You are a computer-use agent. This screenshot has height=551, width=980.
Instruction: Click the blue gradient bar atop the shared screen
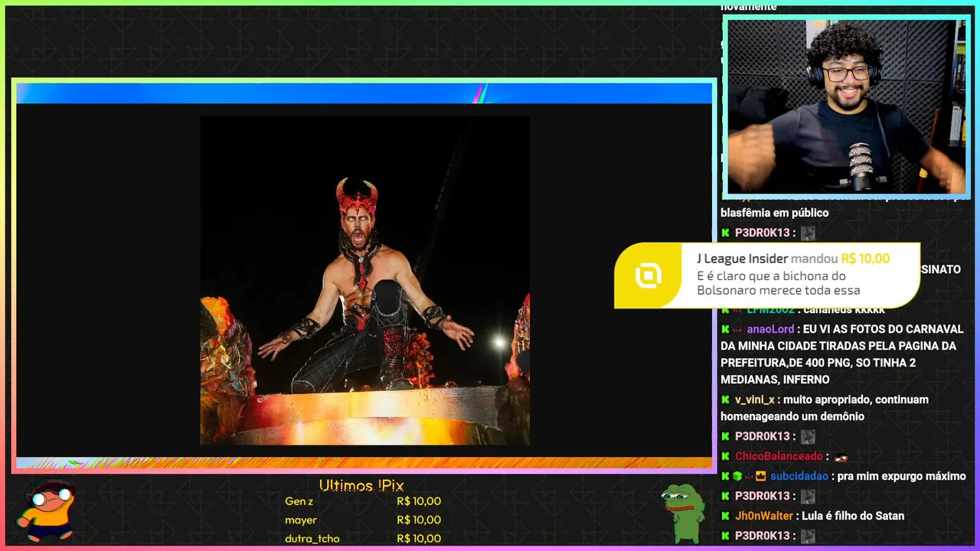click(364, 93)
